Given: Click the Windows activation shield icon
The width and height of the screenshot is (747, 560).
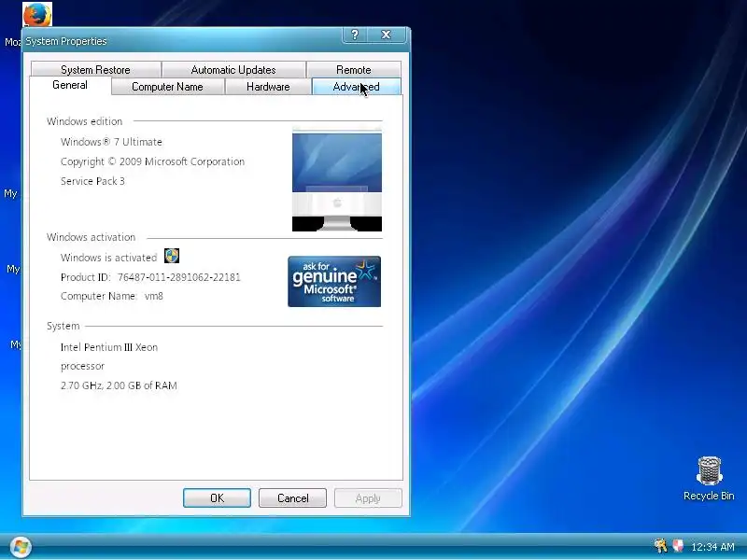Looking at the screenshot, I should coord(172,256).
